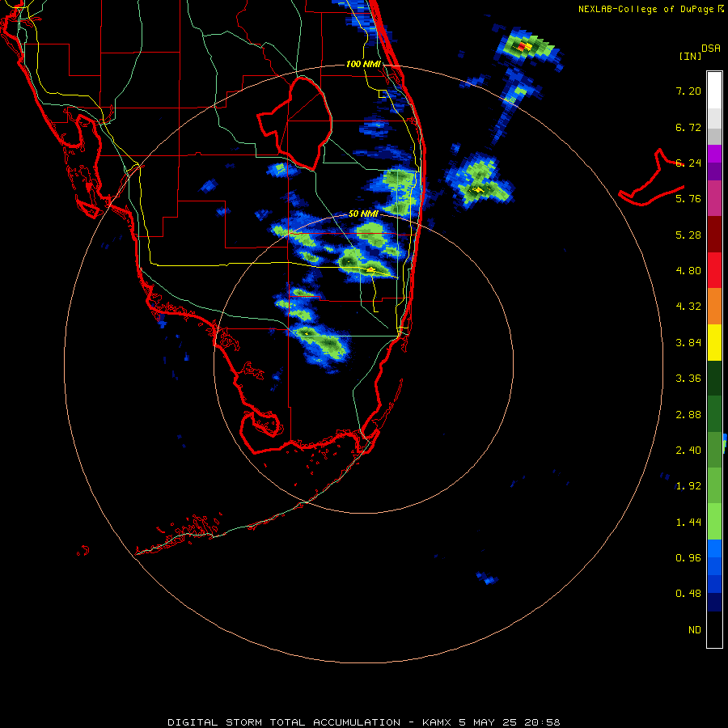Image resolution: width=728 pixels, height=728 pixels.
Task: Pick the darkest green swatch beside 3.36
Action: (714, 379)
